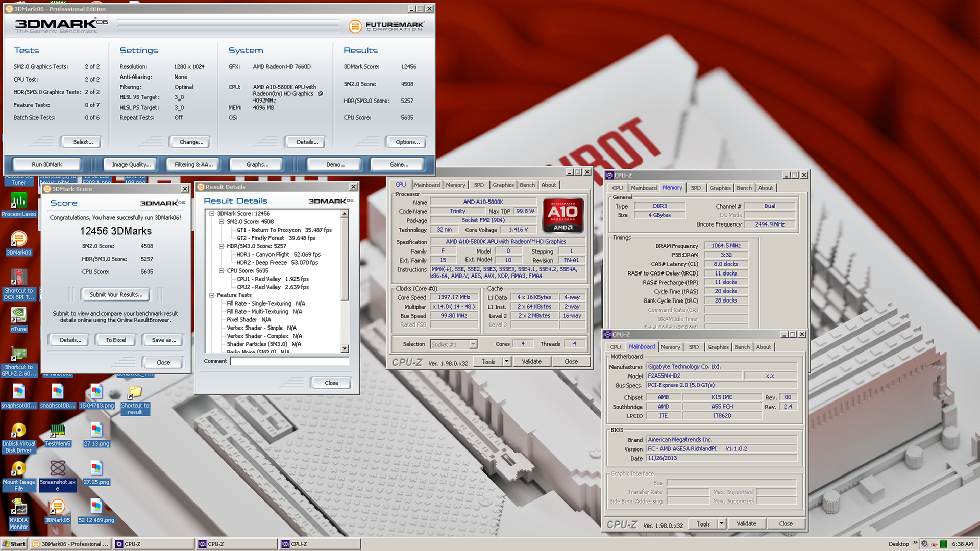Select Pixel Shader N/A tree row

click(x=249, y=320)
